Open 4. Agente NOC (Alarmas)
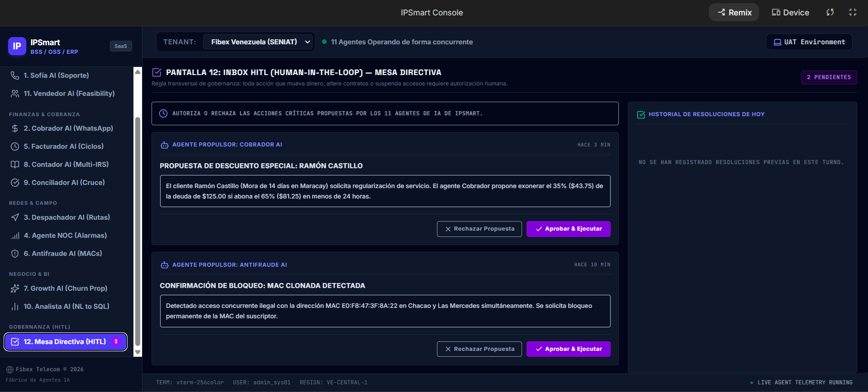 (67, 236)
